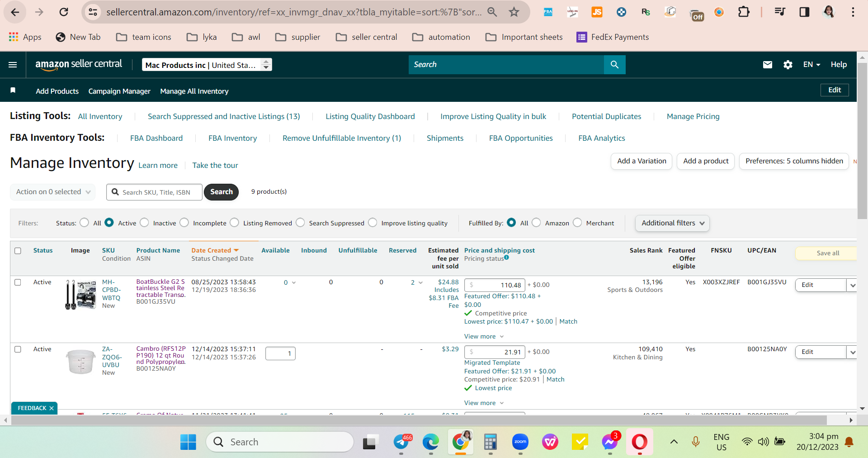Open the Apps grid shortcut in bookmarks bar

(x=25, y=37)
